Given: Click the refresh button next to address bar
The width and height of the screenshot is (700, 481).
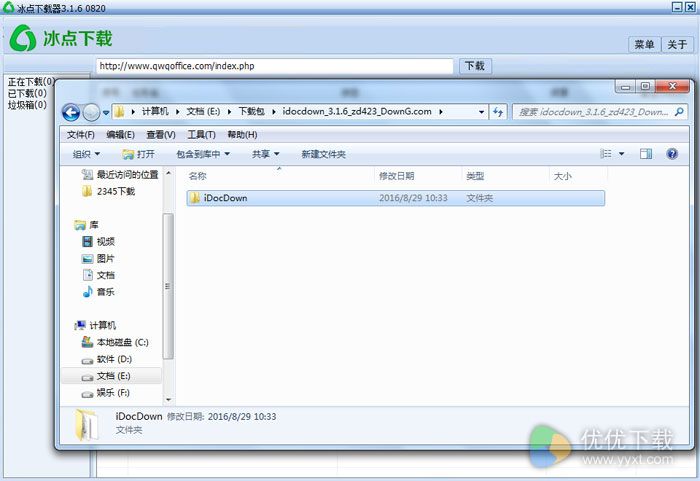Looking at the screenshot, I should 498,112.
